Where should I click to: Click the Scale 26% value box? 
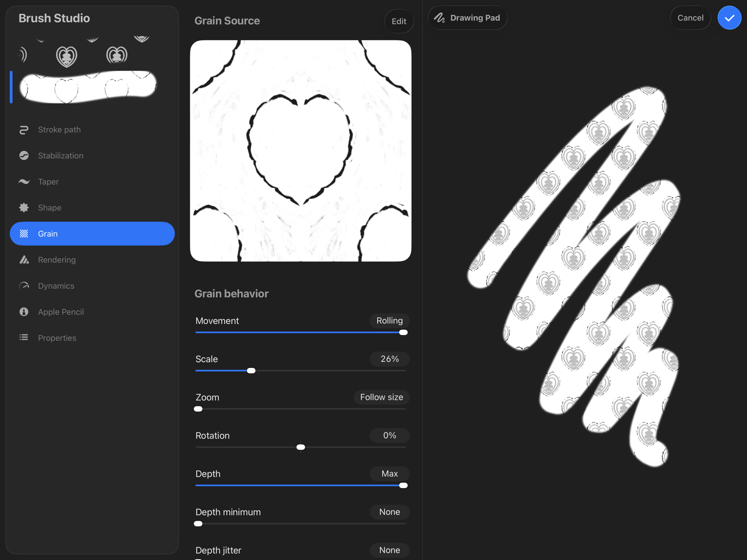390,359
